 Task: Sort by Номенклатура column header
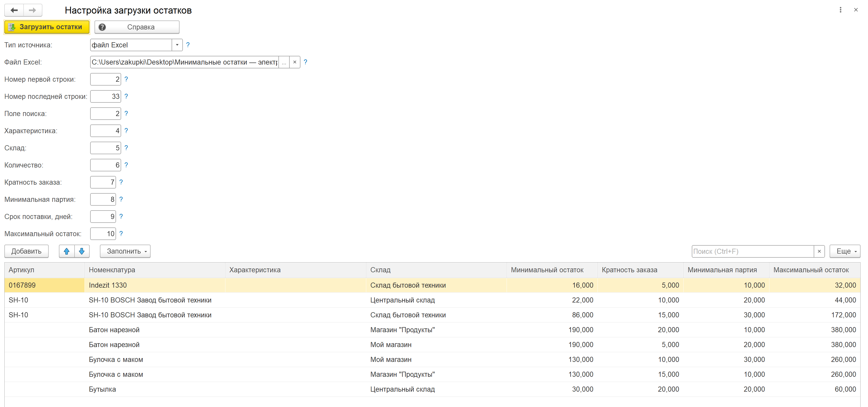pos(155,270)
